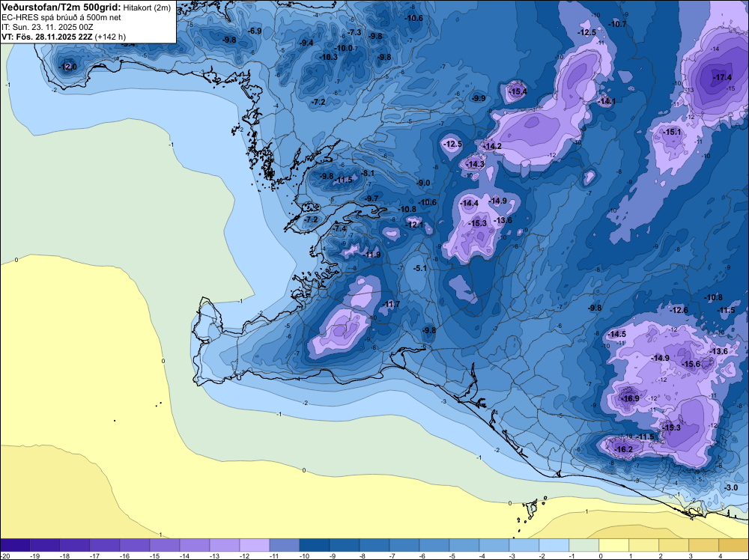This screenshot has width=749, height=560.
Task: Click legend swatch between 3 and 4
Action: click(704, 545)
